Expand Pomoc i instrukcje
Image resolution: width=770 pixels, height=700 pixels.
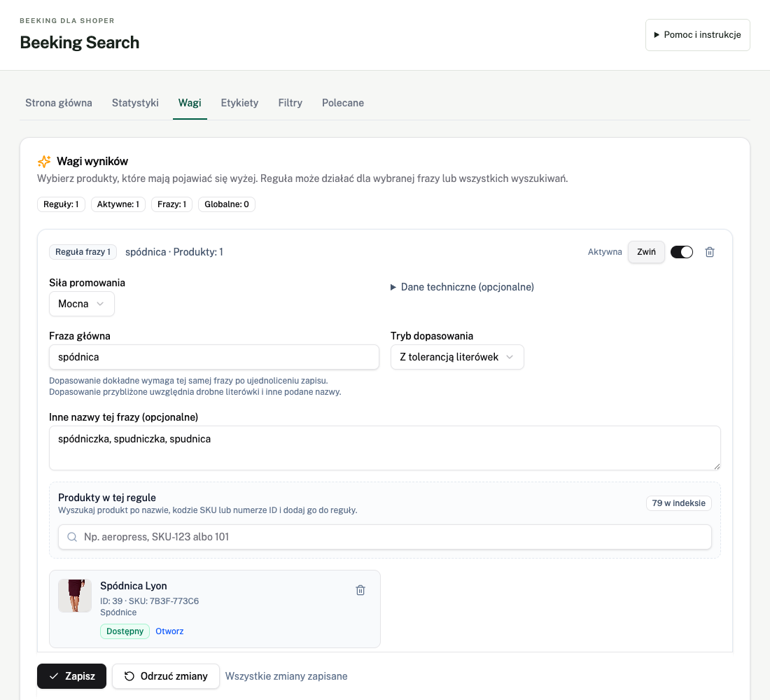click(x=697, y=35)
